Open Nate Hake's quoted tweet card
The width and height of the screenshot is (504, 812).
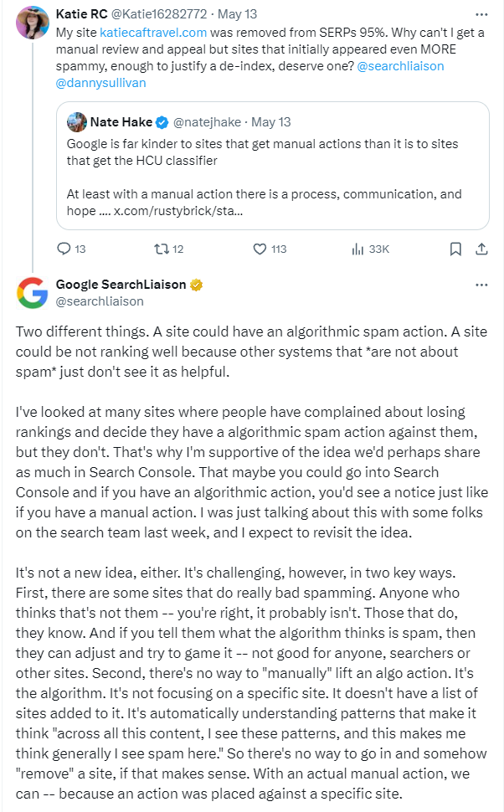point(273,166)
